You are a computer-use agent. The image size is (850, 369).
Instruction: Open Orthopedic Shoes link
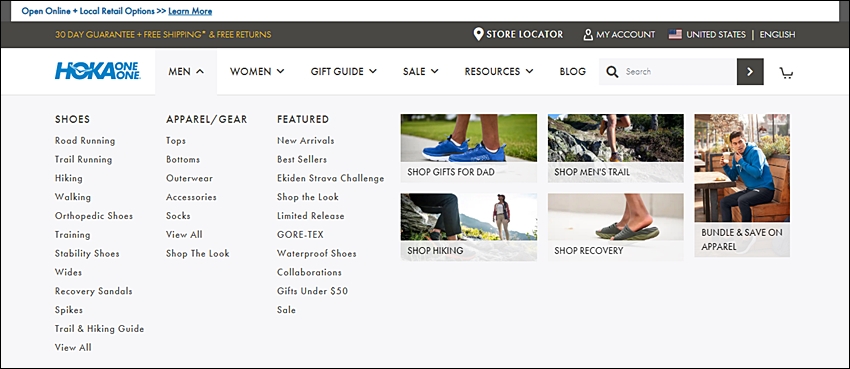[x=94, y=216]
